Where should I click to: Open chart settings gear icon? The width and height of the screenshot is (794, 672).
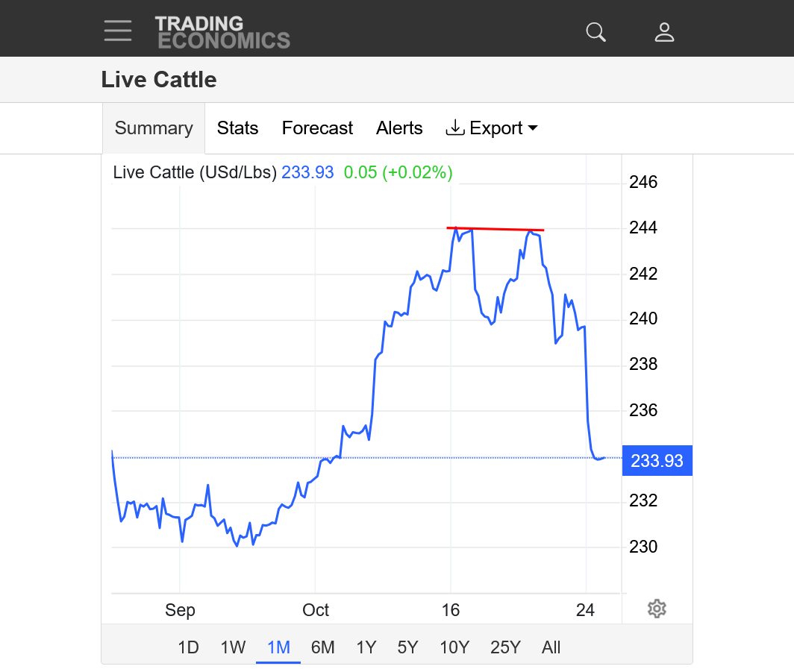pyautogui.click(x=657, y=609)
